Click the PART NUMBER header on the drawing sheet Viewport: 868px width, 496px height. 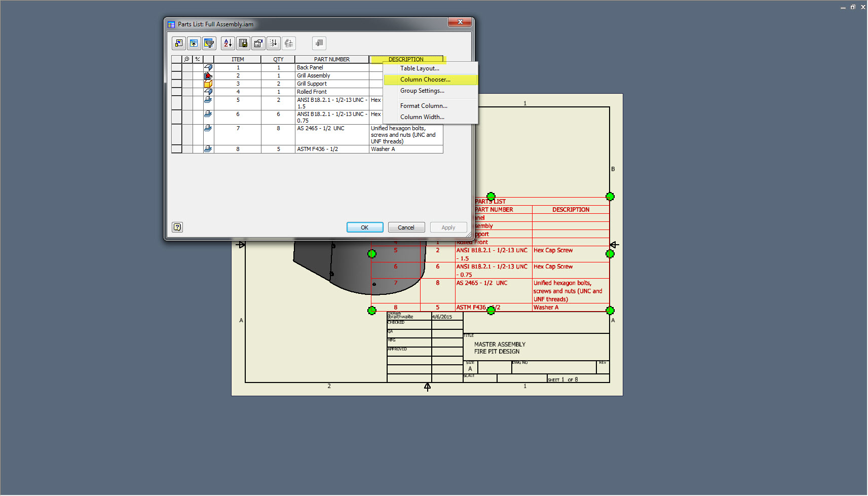click(x=494, y=210)
